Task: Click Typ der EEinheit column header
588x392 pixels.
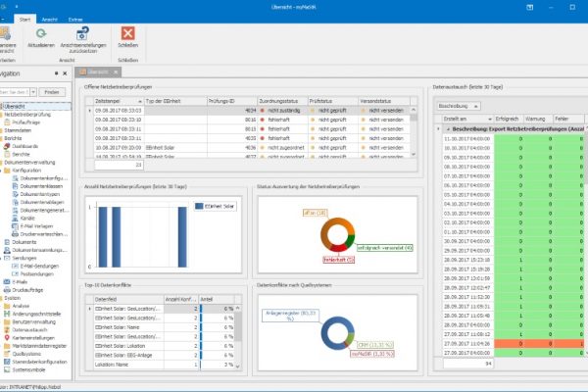Action: click(x=175, y=101)
